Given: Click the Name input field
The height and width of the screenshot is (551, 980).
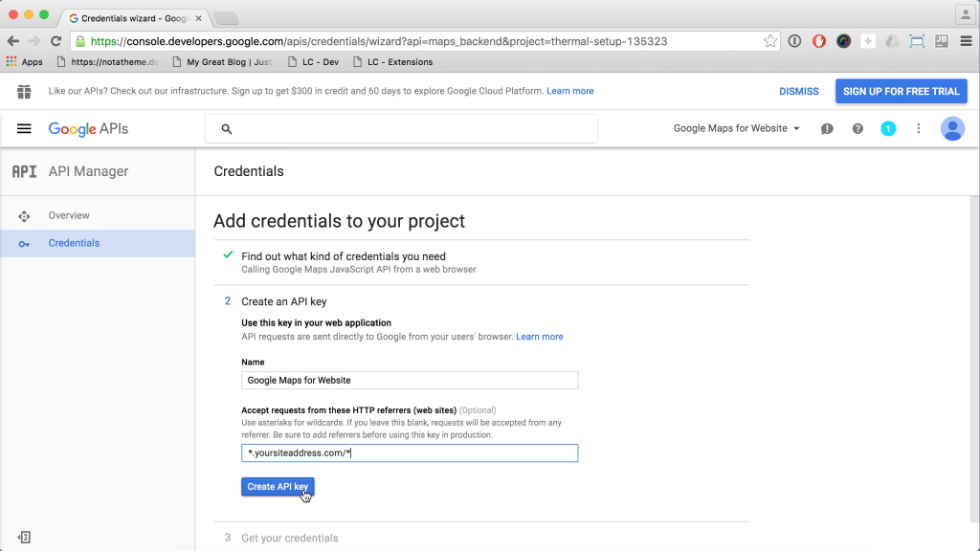Looking at the screenshot, I should click(x=410, y=380).
